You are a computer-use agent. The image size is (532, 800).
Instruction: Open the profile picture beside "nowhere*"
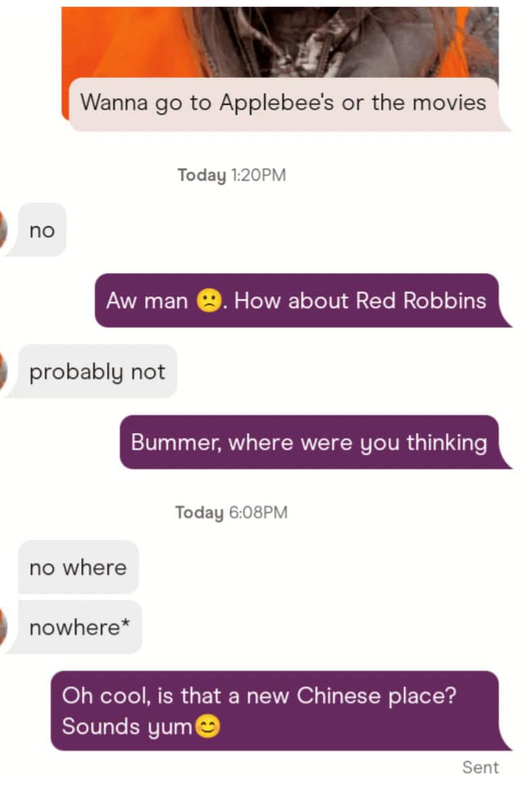3,627
